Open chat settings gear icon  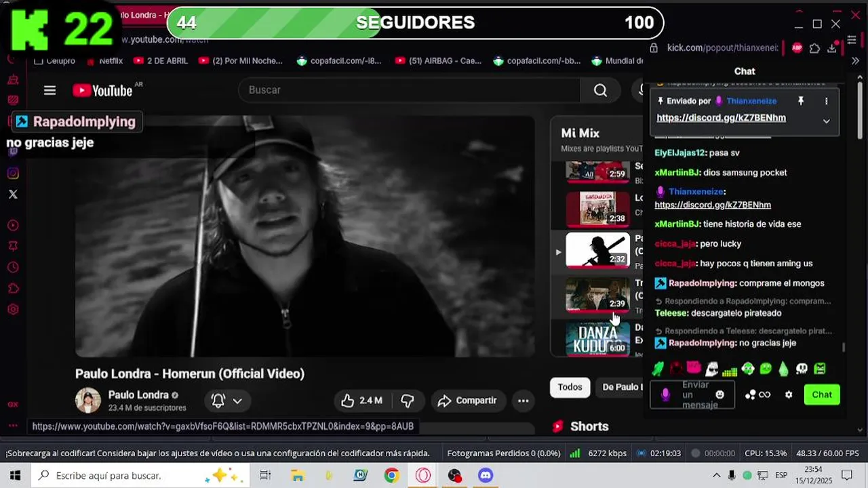pyautogui.click(x=788, y=394)
